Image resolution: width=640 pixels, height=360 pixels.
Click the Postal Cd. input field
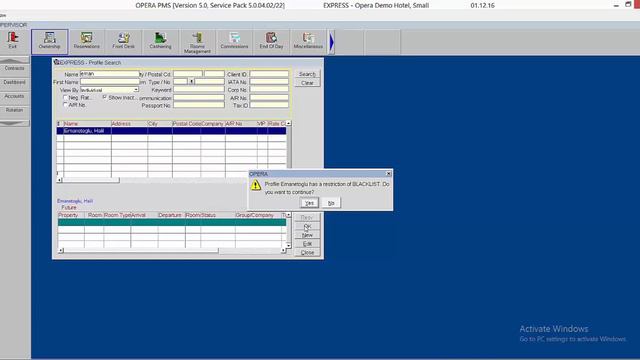point(214,74)
